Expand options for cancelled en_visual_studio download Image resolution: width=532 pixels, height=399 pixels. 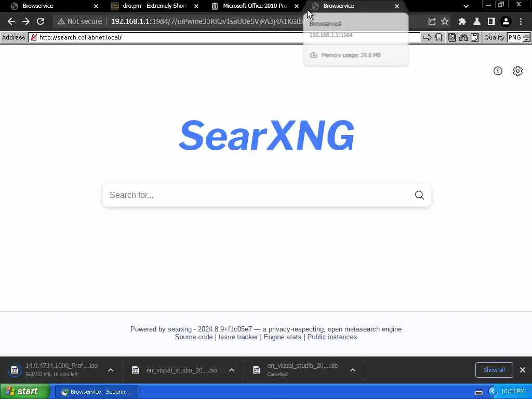coord(353,370)
